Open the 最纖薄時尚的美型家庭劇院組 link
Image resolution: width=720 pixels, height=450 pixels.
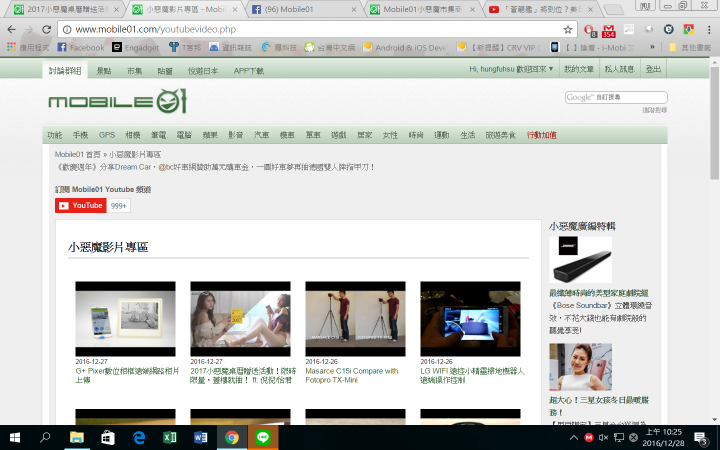599,293
